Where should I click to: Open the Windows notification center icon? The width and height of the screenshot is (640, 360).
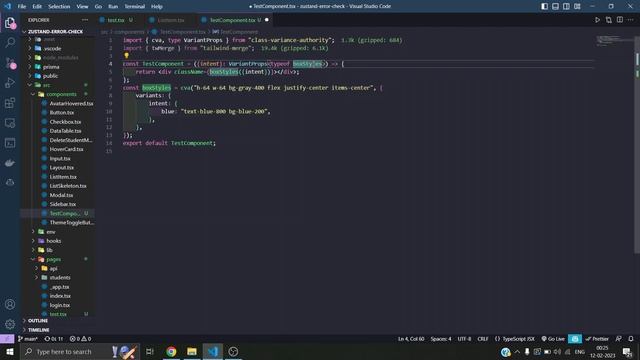click(x=627, y=351)
